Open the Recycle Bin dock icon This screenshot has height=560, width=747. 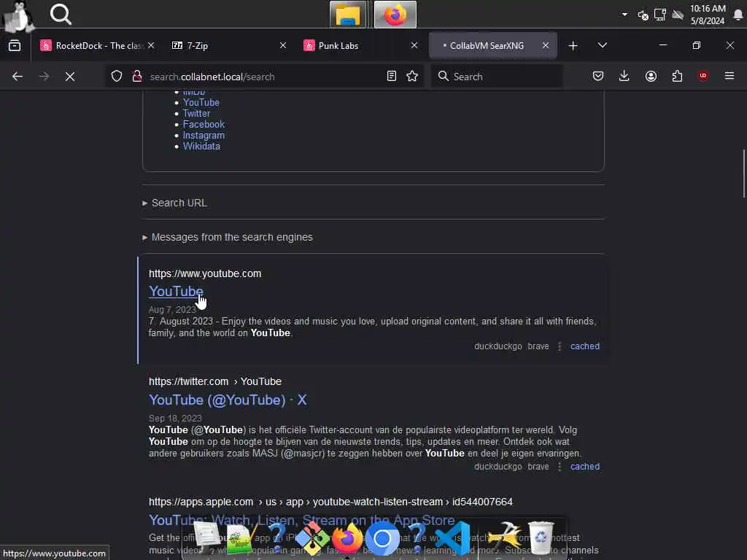(541, 537)
